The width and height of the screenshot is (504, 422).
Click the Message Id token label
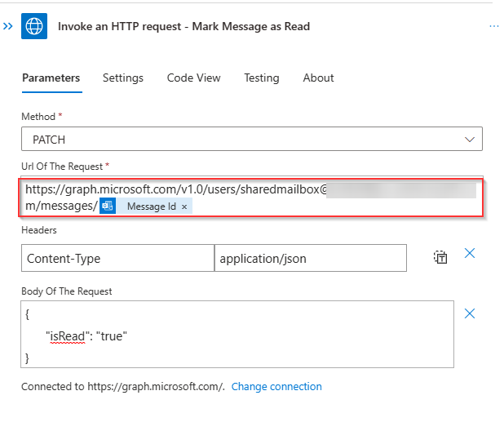click(x=152, y=207)
